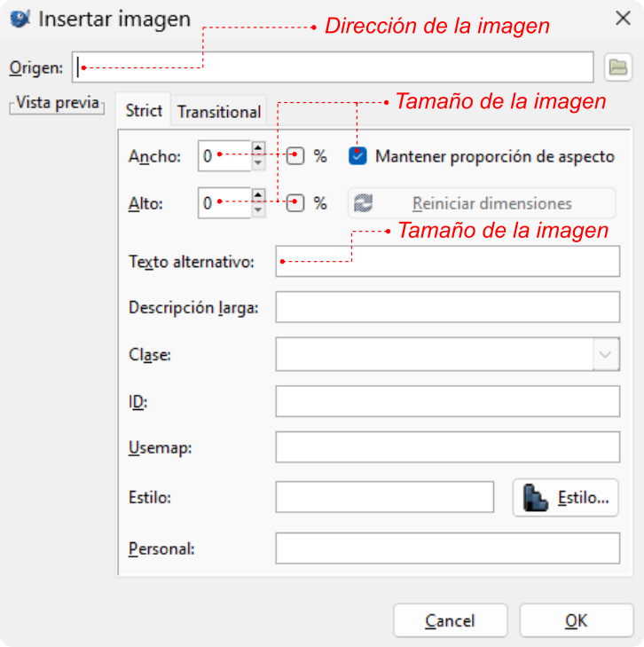Decrease Alto value with down arrow

tap(258, 209)
